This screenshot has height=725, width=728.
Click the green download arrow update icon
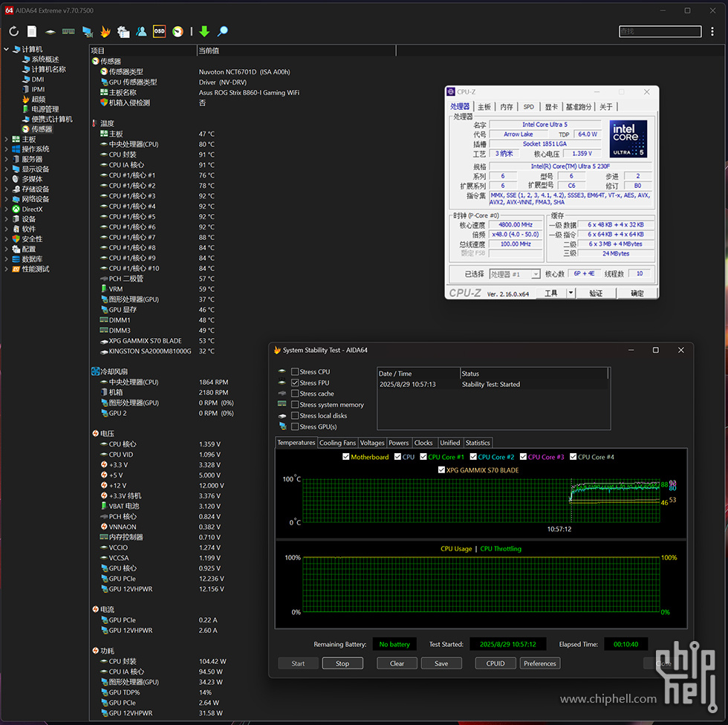204,31
